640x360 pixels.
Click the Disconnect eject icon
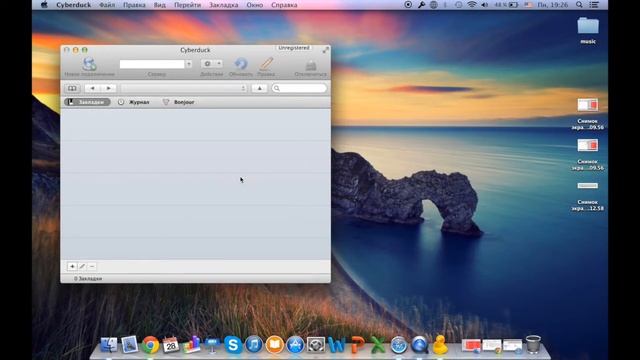[311, 65]
